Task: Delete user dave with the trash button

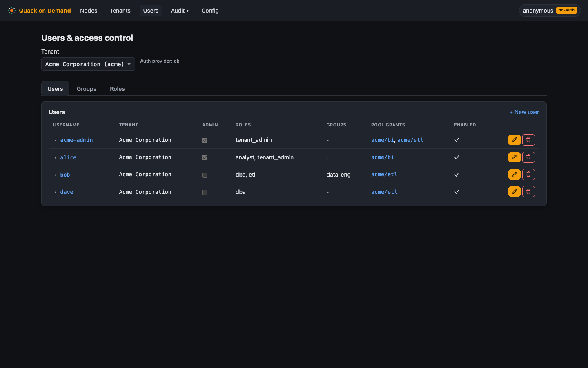Action: [x=528, y=191]
